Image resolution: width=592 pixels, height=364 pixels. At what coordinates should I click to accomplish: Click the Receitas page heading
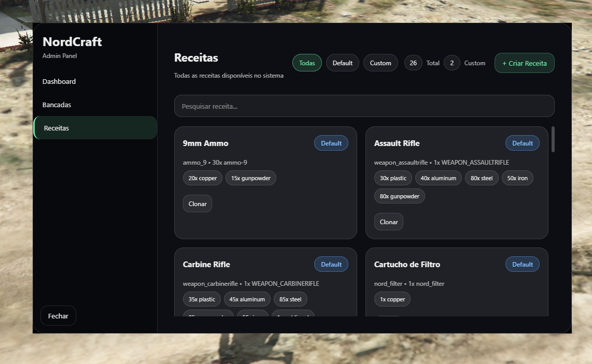[196, 57]
